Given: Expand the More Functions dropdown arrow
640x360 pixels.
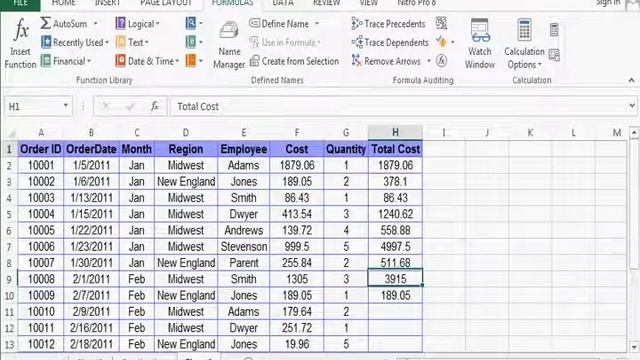Looking at the screenshot, I should click(x=201, y=61).
